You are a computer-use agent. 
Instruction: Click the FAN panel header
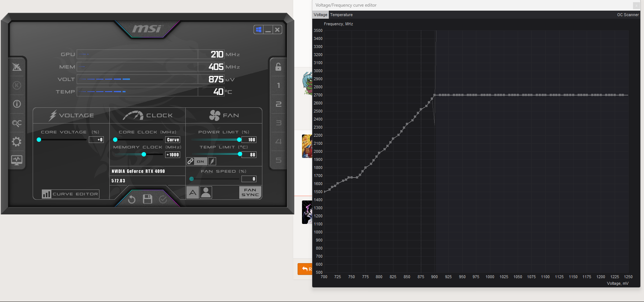pos(224,115)
